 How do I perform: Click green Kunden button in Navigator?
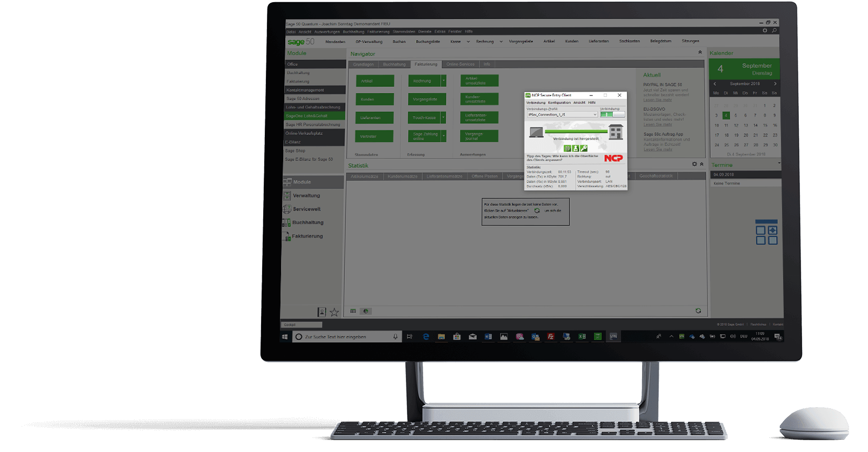[375, 99]
